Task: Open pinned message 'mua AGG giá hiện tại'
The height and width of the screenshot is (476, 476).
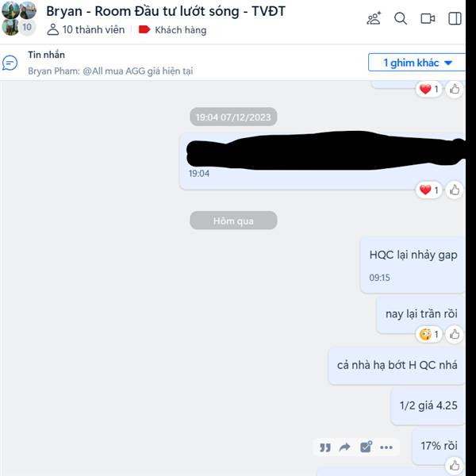Action: coord(110,71)
